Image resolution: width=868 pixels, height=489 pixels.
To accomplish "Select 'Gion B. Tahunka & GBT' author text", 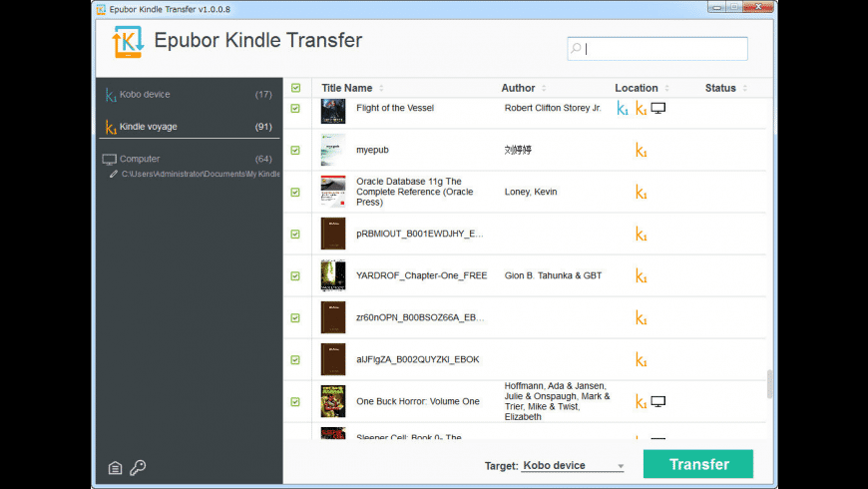I will tap(553, 275).
